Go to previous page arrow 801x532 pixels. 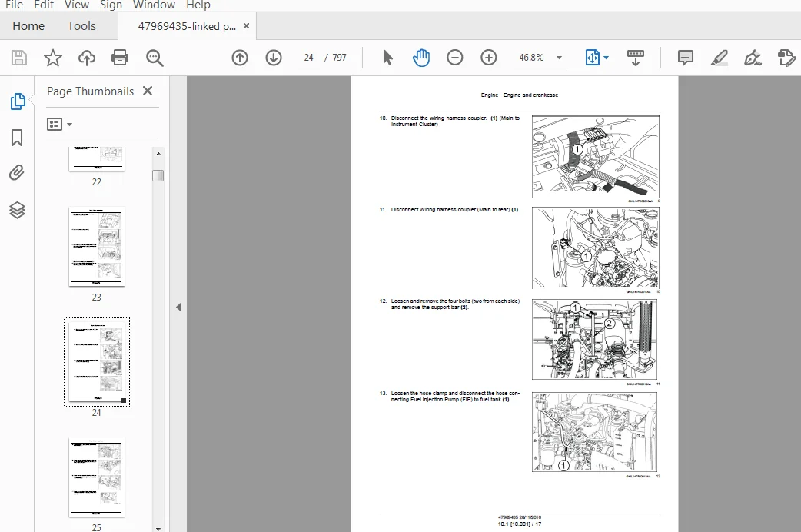click(240, 57)
